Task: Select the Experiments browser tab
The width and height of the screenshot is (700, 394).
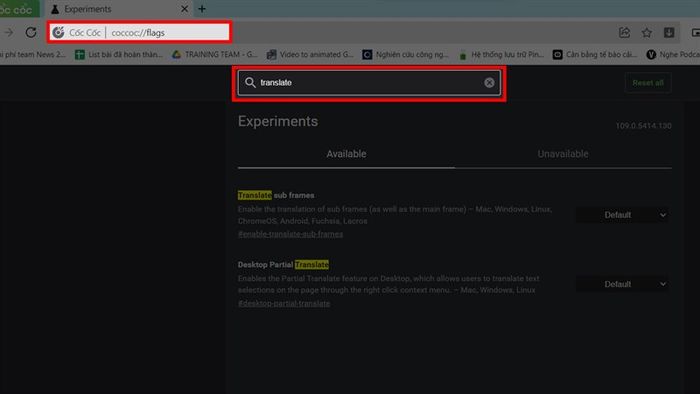Action: pyautogui.click(x=119, y=9)
